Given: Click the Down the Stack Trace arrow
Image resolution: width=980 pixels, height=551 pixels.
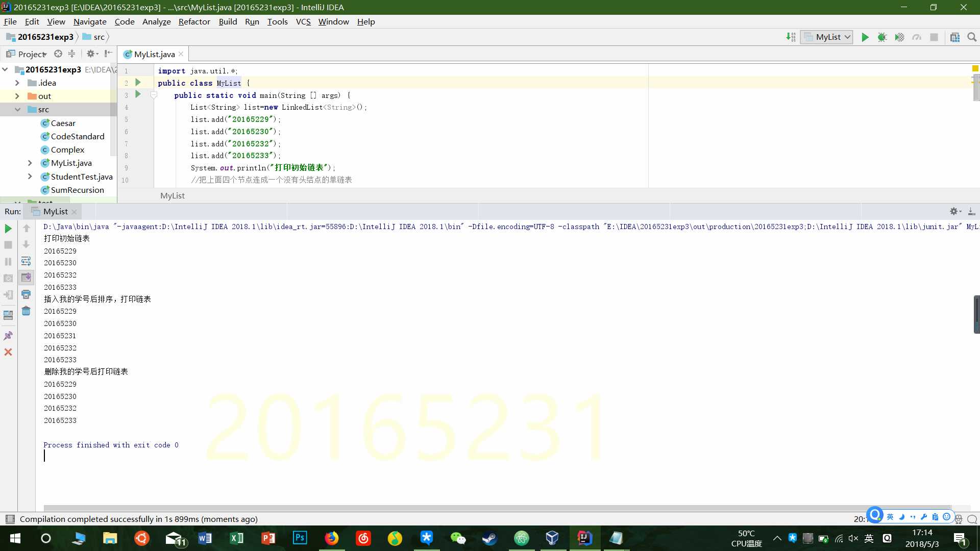Looking at the screenshot, I should tap(26, 245).
